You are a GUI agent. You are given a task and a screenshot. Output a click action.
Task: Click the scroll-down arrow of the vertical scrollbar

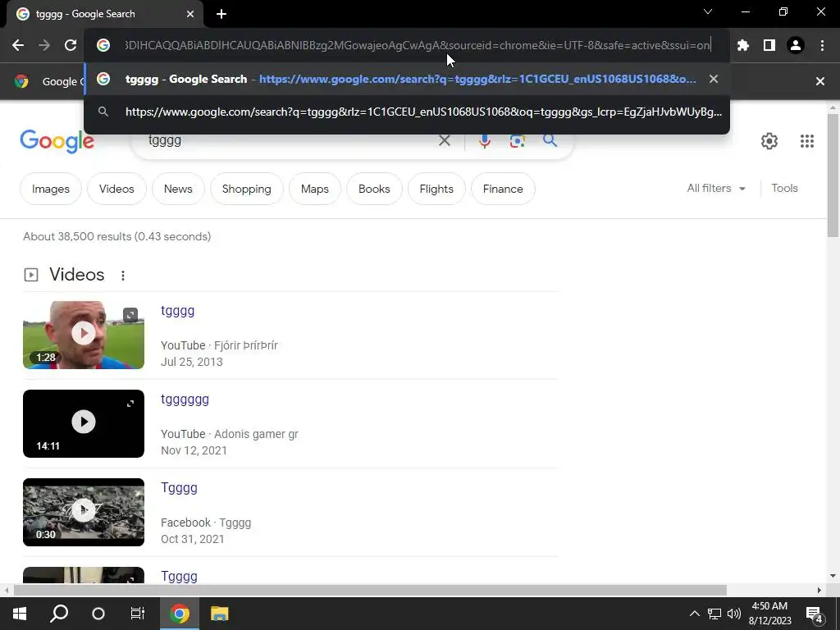pos(833,576)
